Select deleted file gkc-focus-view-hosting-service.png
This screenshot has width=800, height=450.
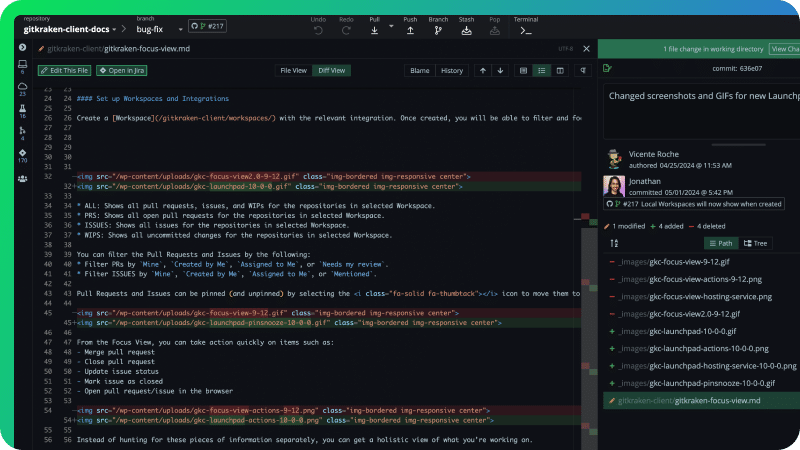702,296
